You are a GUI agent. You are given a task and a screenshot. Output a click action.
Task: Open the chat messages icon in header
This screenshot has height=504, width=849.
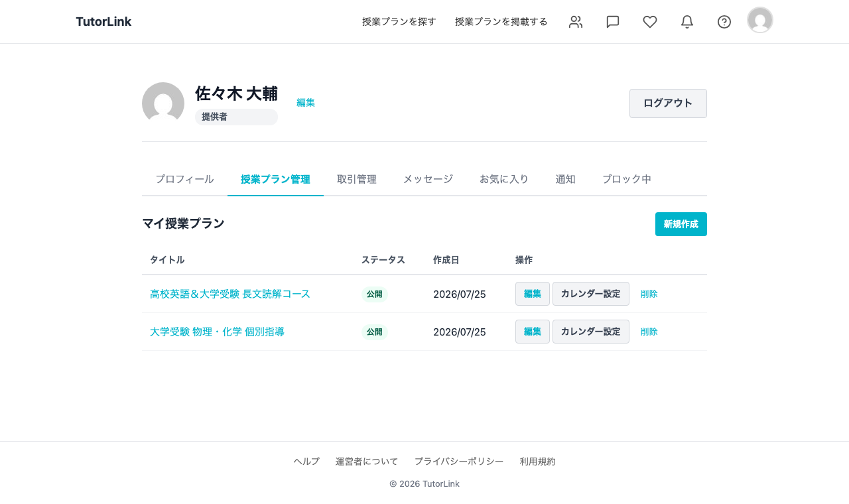click(613, 22)
